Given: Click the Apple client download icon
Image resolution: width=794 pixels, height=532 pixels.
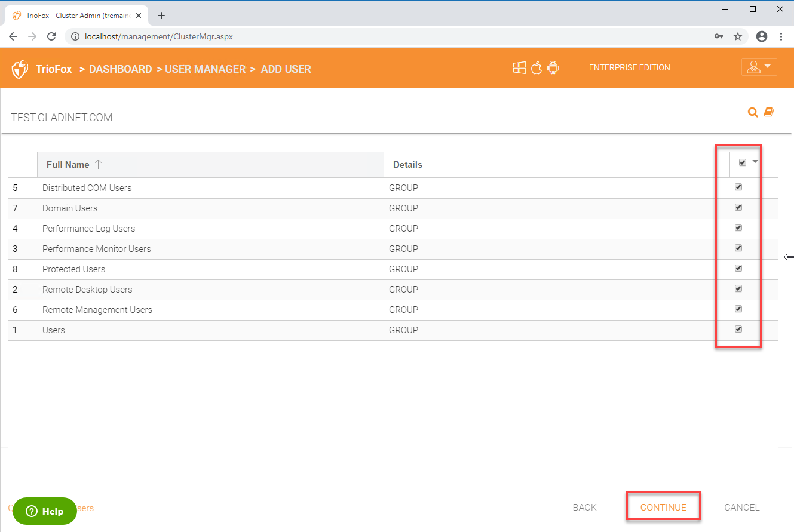Looking at the screenshot, I should [x=537, y=67].
